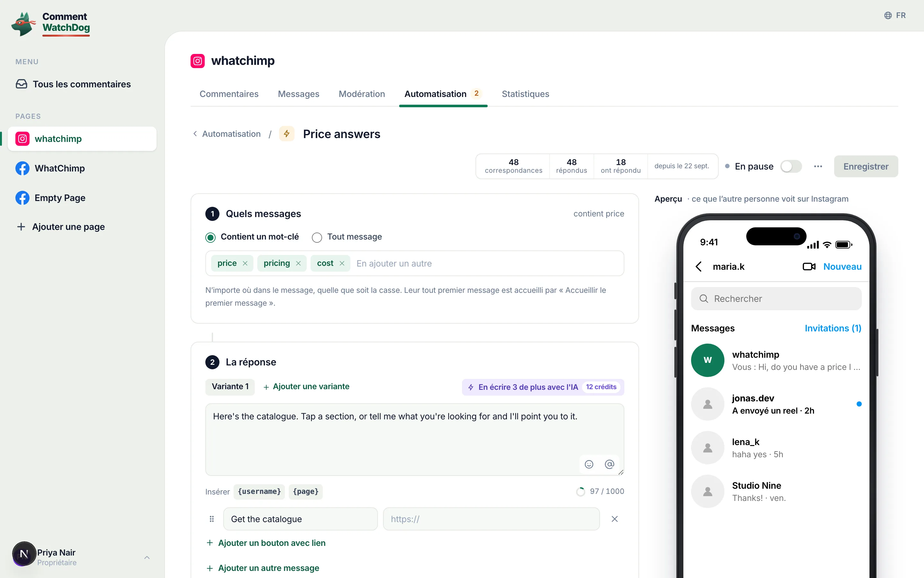Click the drag handle beside Get the catalogue
The image size is (924, 578).
pyautogui.click(x=212, y=519)
